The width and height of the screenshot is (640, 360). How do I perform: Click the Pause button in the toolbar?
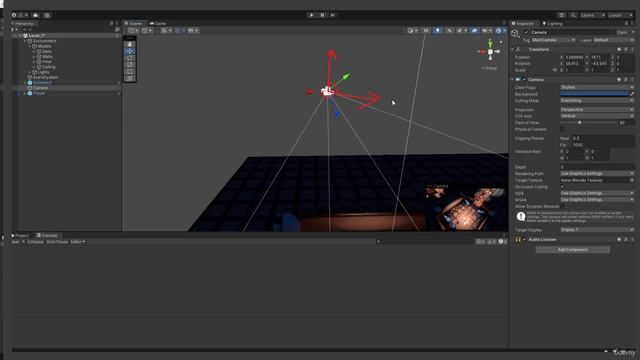pyautogui.click(x=322, y=15)
